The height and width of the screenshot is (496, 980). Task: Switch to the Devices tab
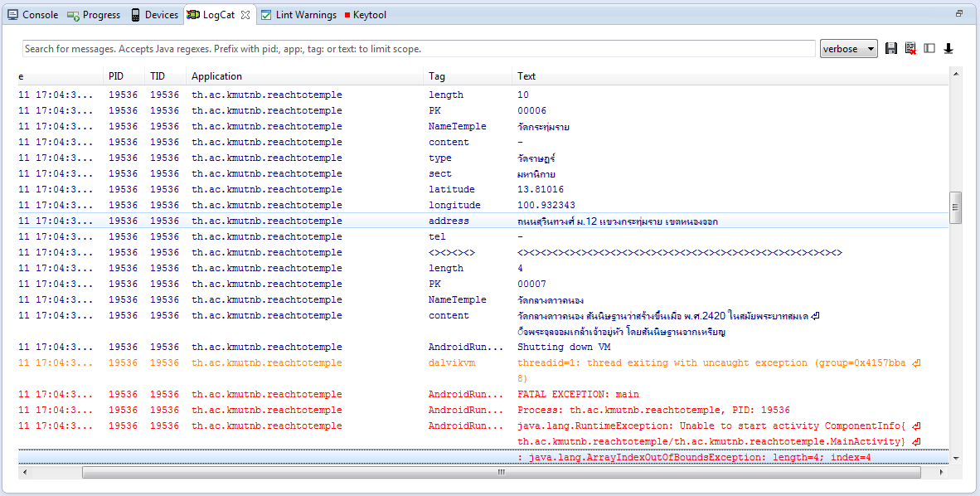(x=154, y=15)
